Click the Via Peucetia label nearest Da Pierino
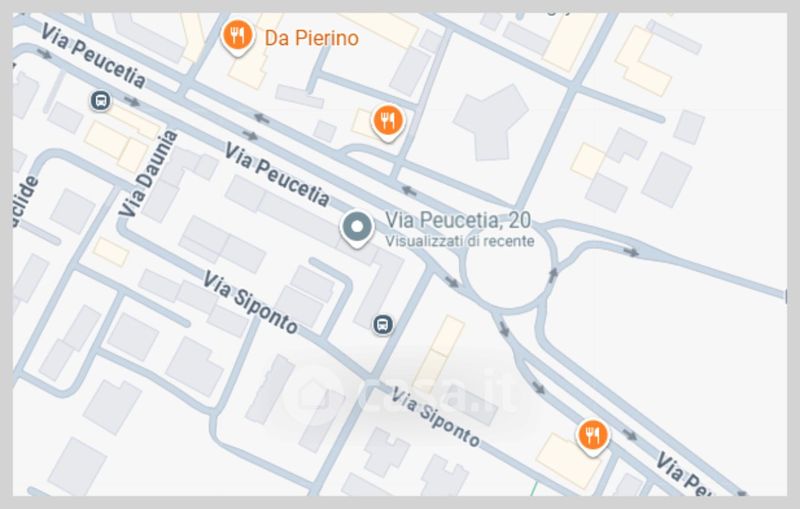 (93, 55)
